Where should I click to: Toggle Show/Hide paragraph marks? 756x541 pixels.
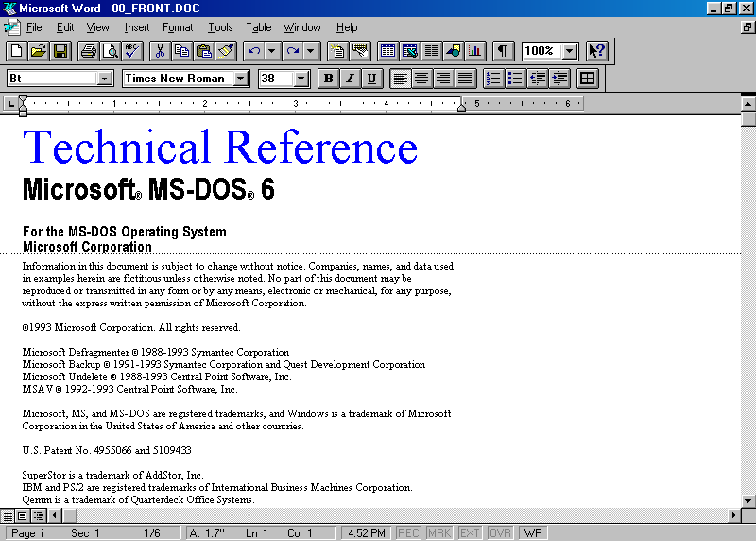pyautogui.click(x=503, y=51)
